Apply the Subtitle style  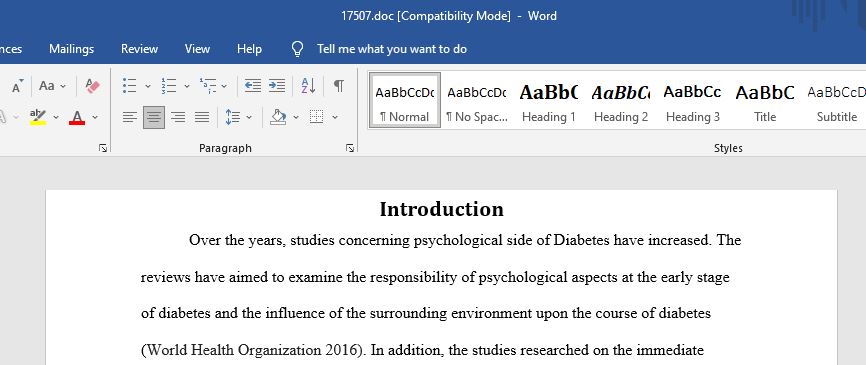pyautogui.click(x=836, y=100)
